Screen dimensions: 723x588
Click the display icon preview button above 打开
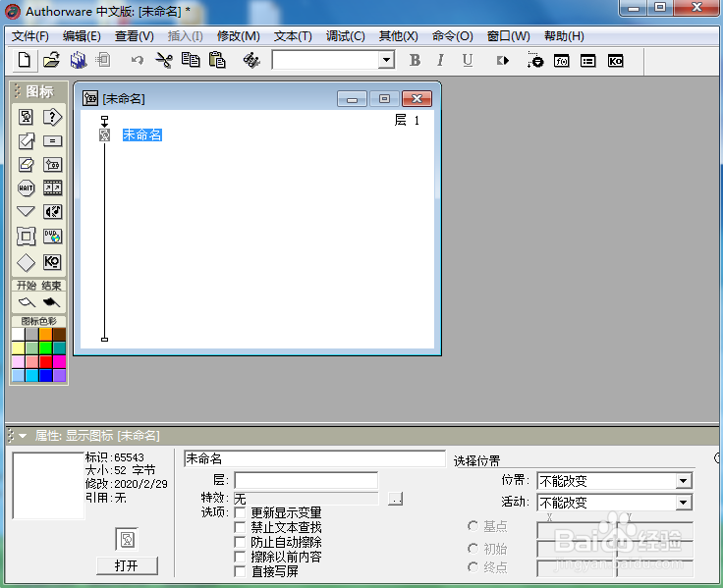[x=127, y=539]
